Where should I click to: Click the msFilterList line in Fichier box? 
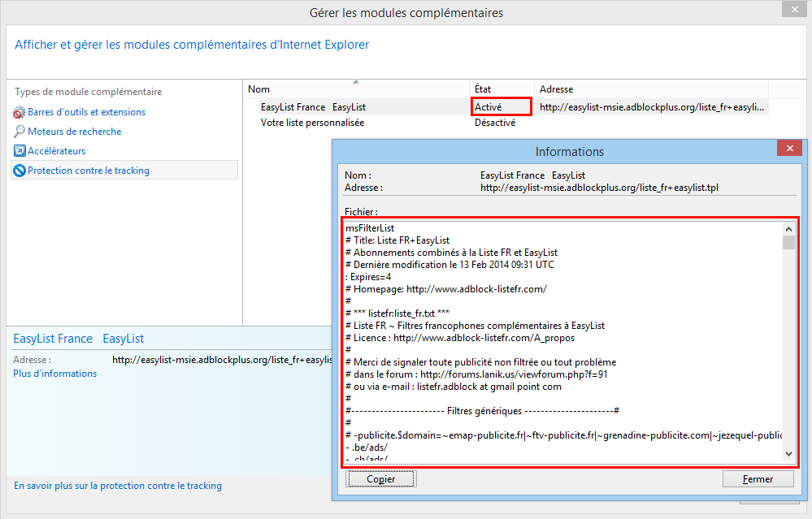coord(370,228)
